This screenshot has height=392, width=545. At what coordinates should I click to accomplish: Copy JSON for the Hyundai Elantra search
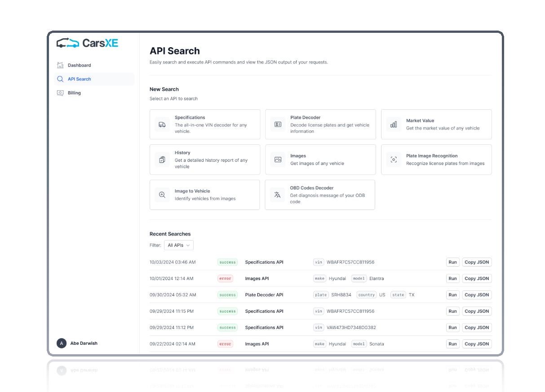tap(477, 279)
